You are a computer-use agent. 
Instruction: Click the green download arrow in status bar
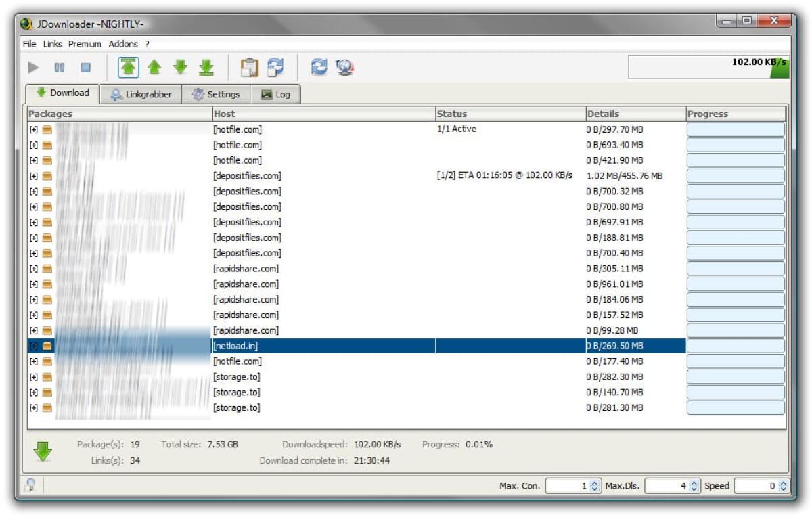(x=42, y=451)
